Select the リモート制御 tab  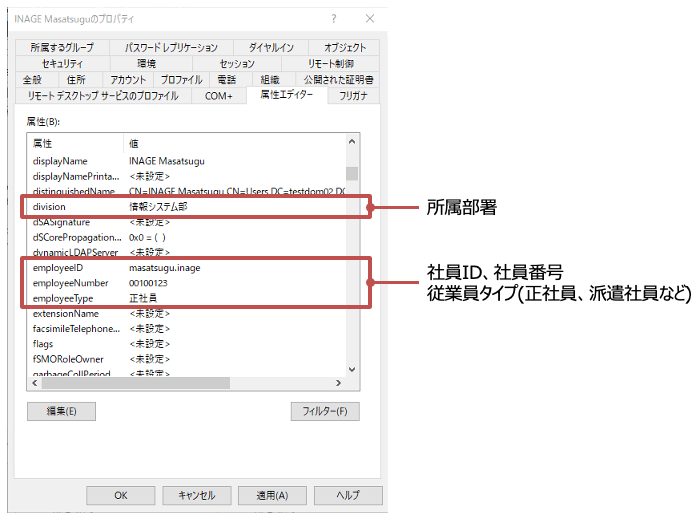331,63
